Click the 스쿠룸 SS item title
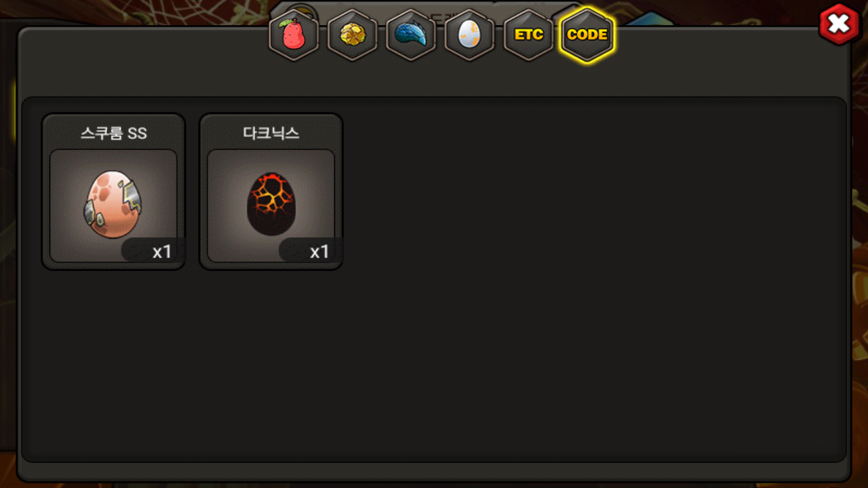Viewport: 868px width, 488px height. coord(113,134)
